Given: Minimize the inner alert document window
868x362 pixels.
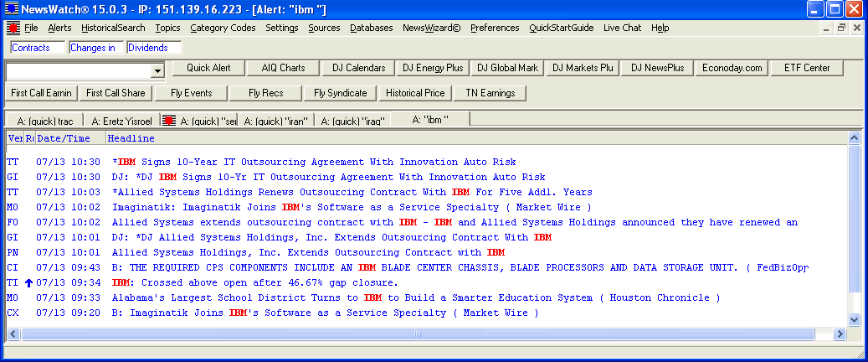Looking at the screenshot, I should click(827, 28).
